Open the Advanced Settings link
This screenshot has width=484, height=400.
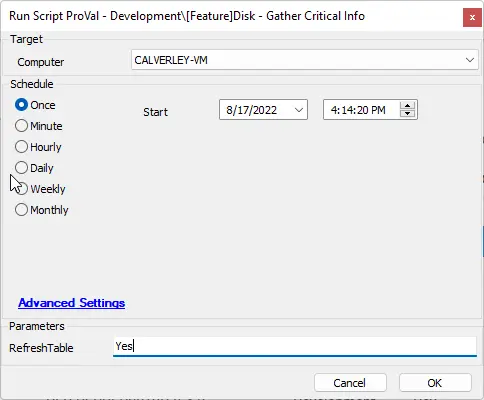click(x=72, y=303)
